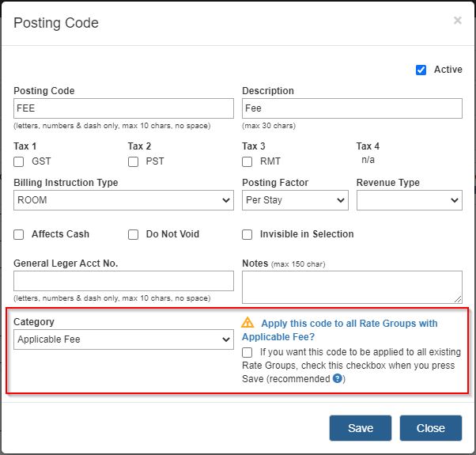Click the Posting Code field containing FEE
The height and width of the screenshot is (455, 476).
[x=123, y=108]
